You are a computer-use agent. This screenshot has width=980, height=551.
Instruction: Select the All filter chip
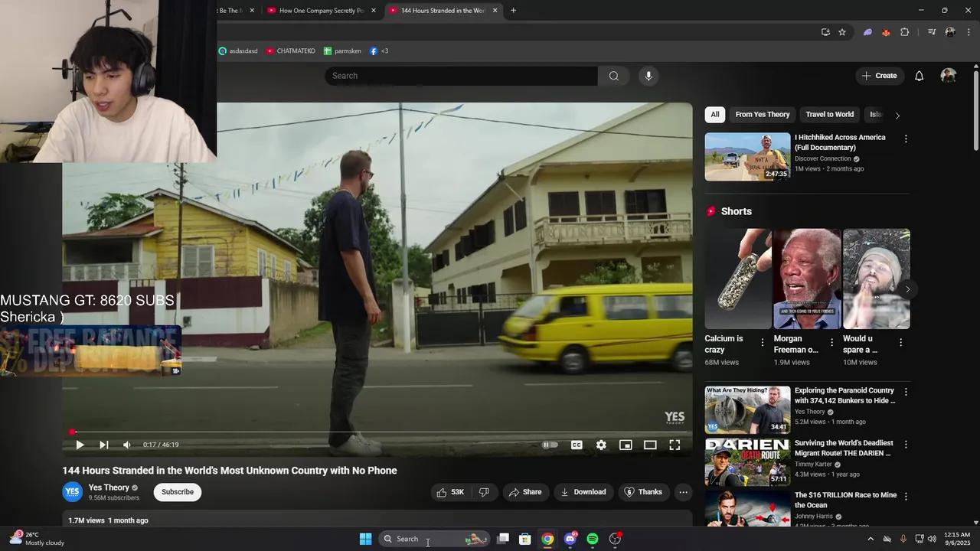tap(715, 115)
